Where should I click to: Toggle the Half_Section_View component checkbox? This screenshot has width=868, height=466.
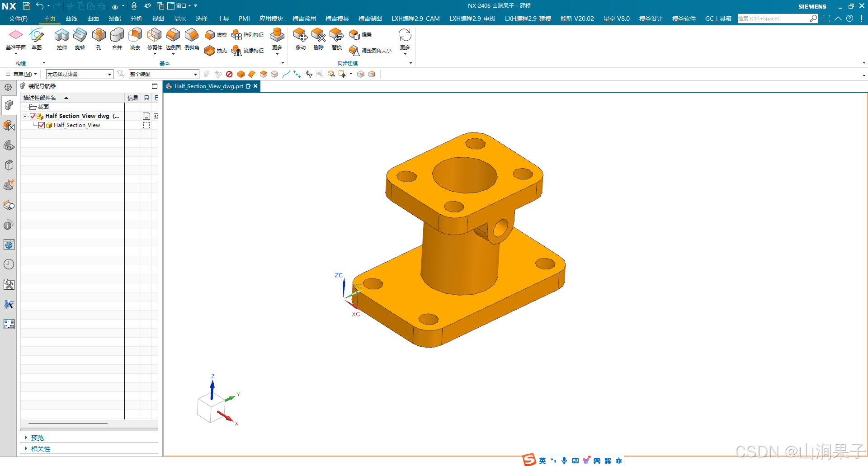coord(42,125)
